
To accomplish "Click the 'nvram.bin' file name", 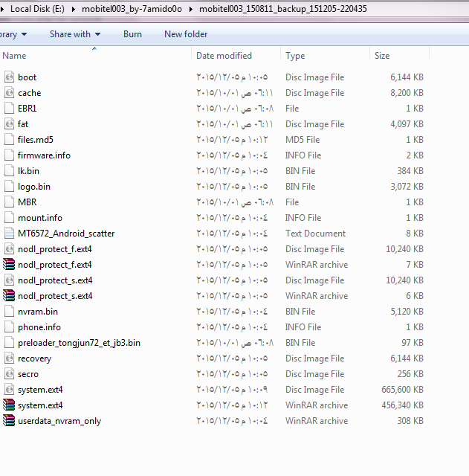I will (38, 312).
